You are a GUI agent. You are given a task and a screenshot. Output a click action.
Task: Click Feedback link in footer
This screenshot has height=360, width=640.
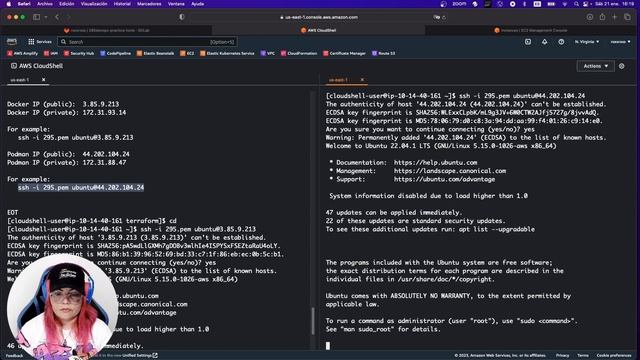[14, 356]
